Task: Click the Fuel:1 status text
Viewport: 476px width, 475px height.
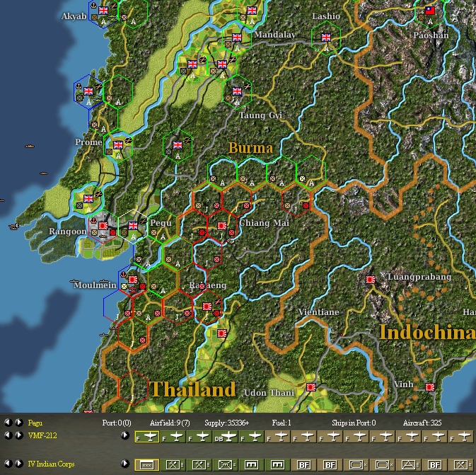Action: (x=281, y=423)
